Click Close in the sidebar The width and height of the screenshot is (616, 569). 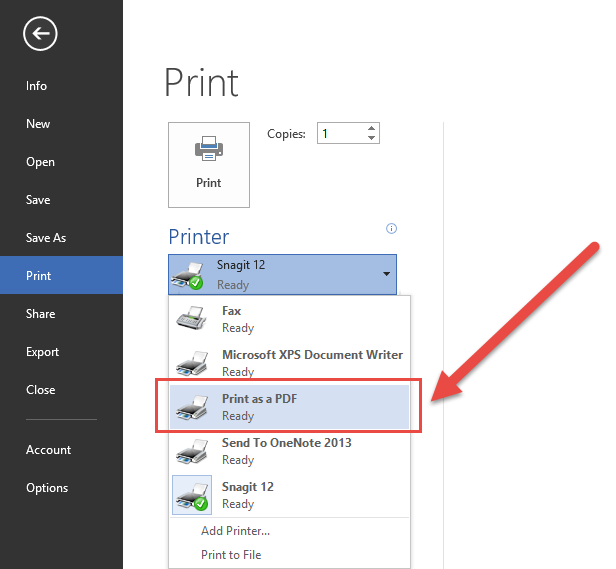pos(61,390)
